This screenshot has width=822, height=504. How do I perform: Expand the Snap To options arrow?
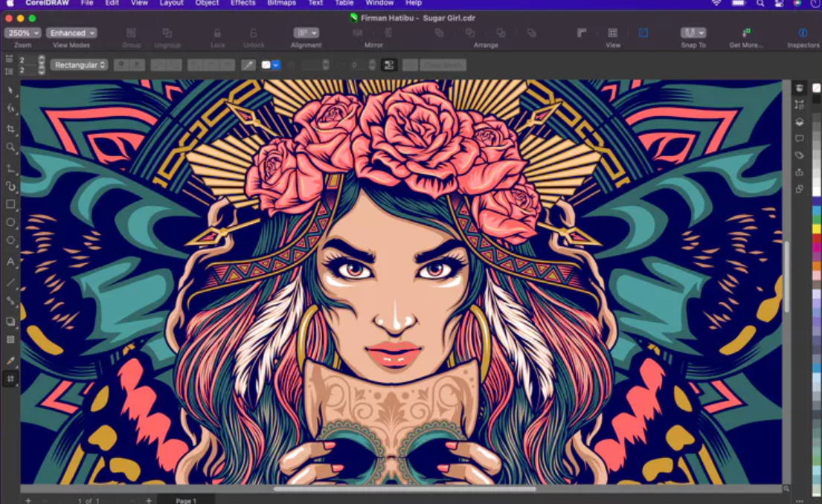click(701, 33)
